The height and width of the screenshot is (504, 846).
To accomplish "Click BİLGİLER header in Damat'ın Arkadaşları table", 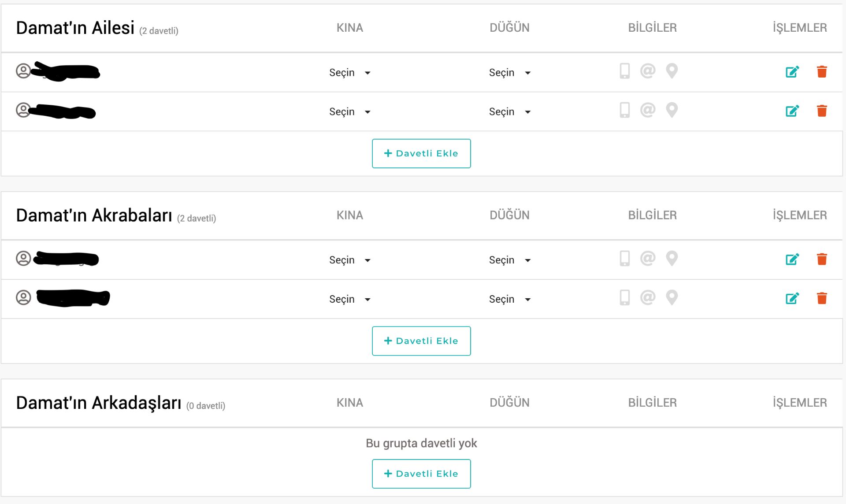I will pyautogui.click(x=653, y=402).
